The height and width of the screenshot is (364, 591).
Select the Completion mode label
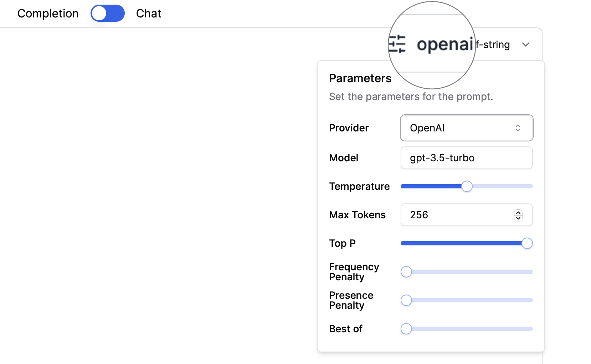48,14
